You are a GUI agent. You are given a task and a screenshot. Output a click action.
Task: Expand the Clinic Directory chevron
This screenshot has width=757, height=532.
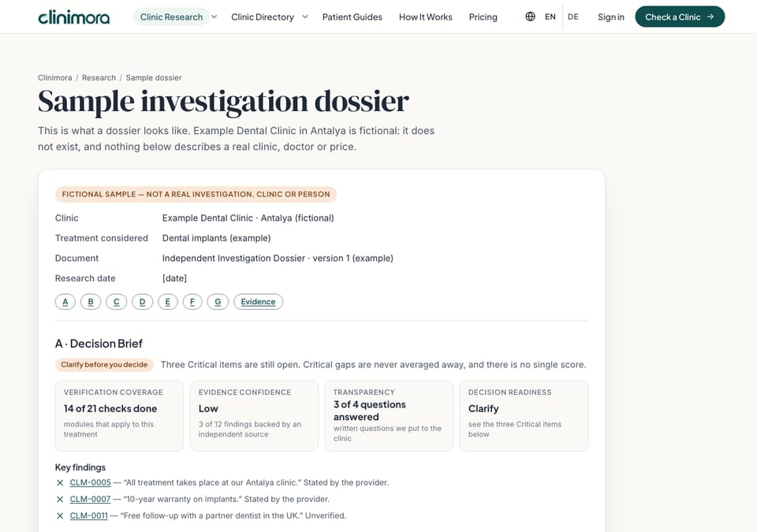tap(305, 17)
